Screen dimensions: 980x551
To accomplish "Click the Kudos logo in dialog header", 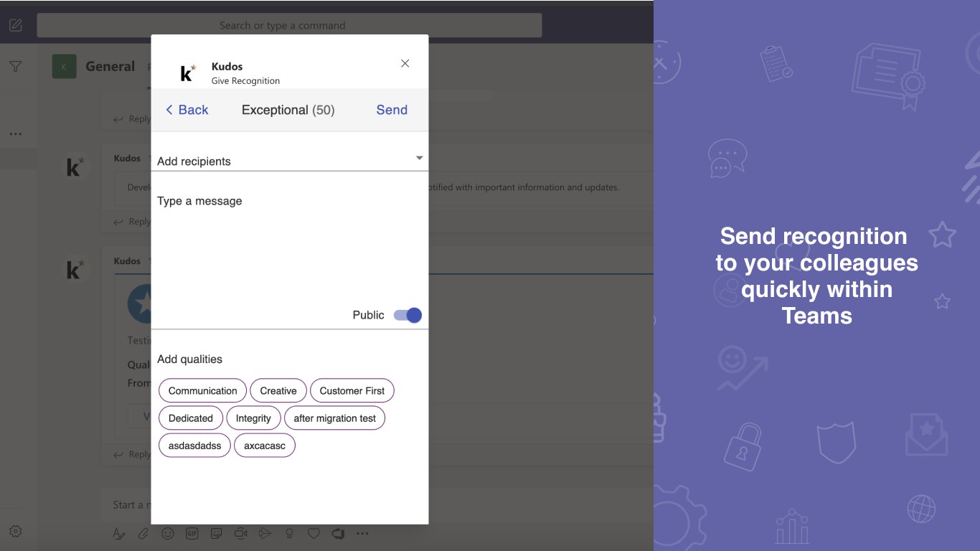I will (187, 72).
